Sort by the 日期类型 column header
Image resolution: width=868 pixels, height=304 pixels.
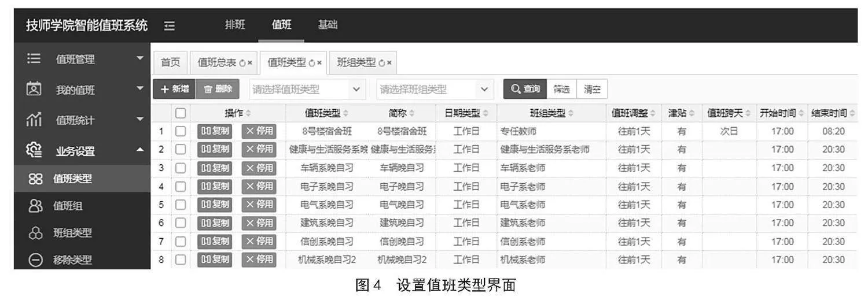(x=466, y=113)
